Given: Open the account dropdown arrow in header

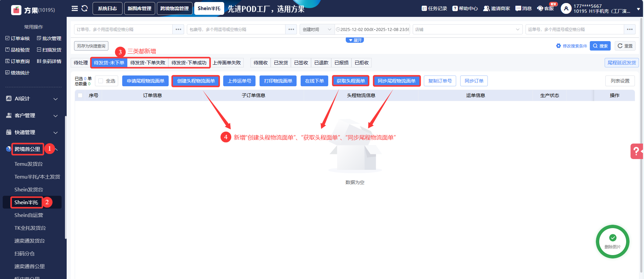Looking at the screenshot, I should pos(638,9).
